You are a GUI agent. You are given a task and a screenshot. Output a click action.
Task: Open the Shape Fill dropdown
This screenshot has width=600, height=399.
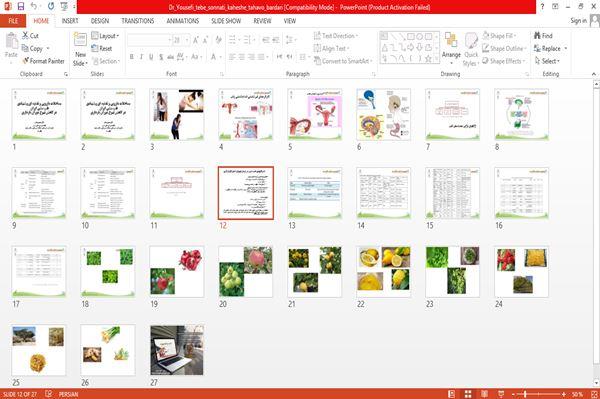[x=499, y=36]
